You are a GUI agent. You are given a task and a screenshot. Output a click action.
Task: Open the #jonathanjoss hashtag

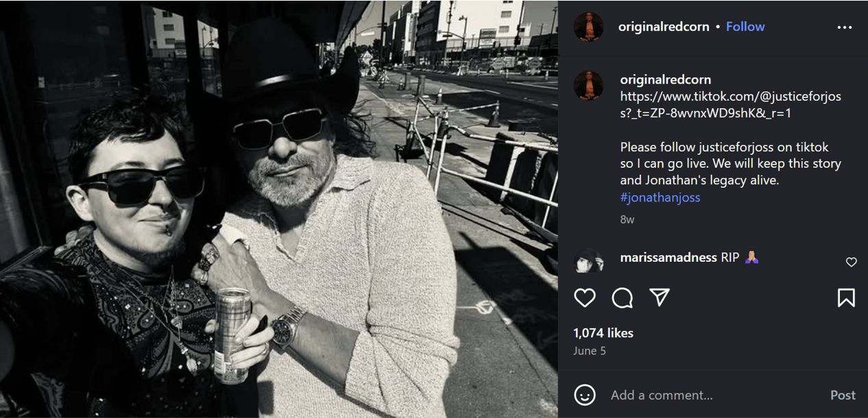pos(660,198)
